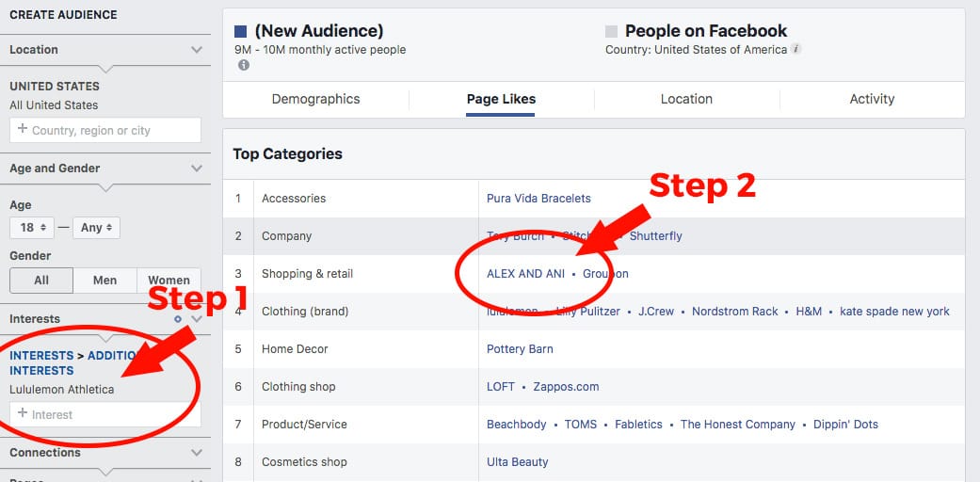Open the ALEX AND ANI page link
Image resolution: width=980 pixels, height=482 pixels.
coord(525,273)
